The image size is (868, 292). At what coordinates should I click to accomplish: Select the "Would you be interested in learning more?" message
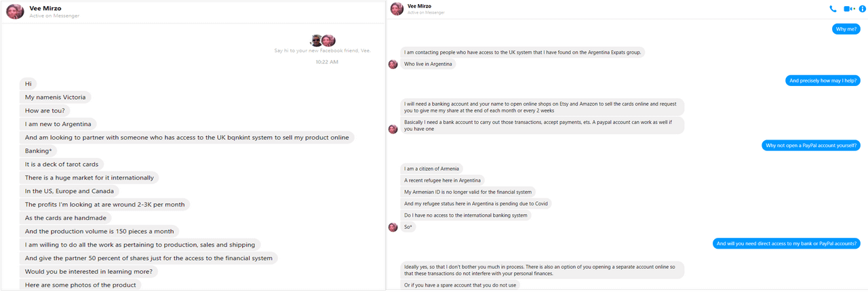point(90,271)
